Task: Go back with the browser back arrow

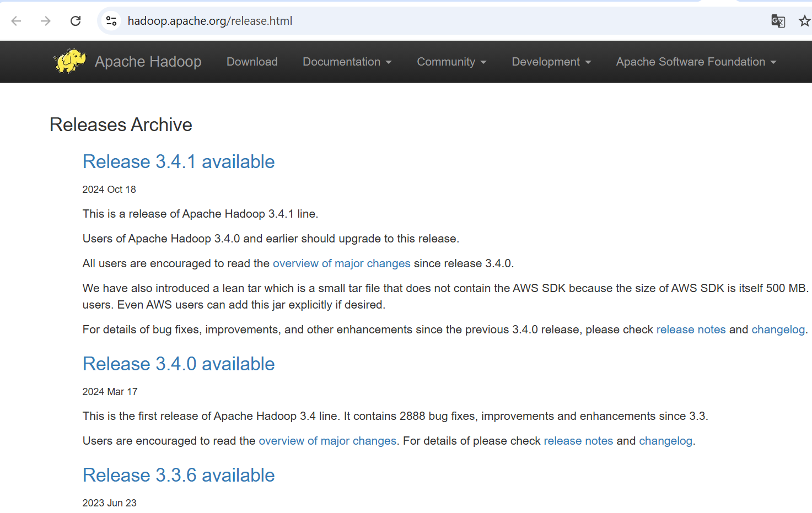Action: 16,21
